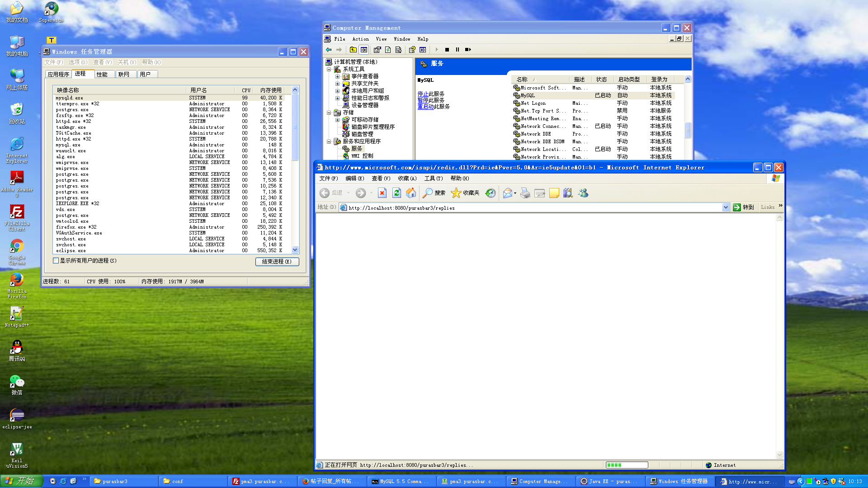868x488 pixels.
Task: Click the Stop Service toolbar button
Action: (x=447, y=50)
